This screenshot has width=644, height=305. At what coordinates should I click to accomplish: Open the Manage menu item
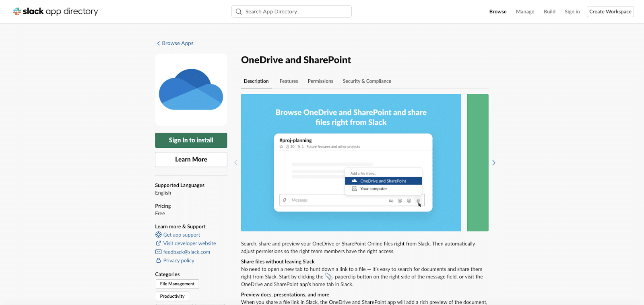coord(525,12)
